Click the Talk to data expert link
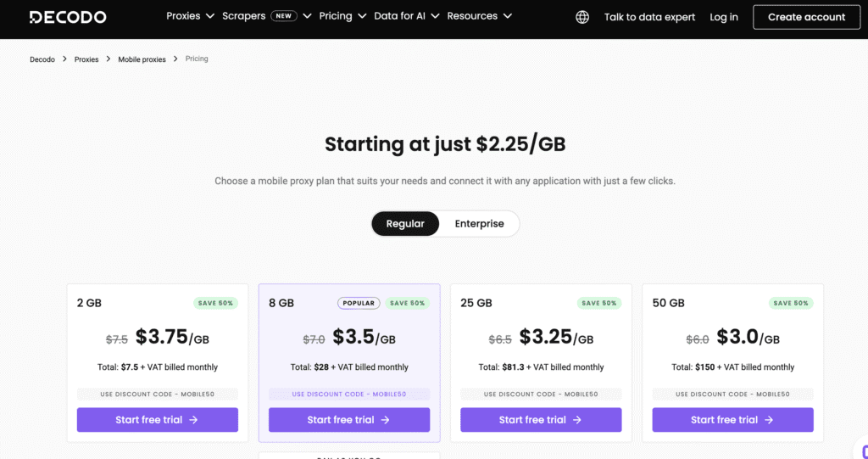Screen dimensions: 868x459 [x=649, y=17]
